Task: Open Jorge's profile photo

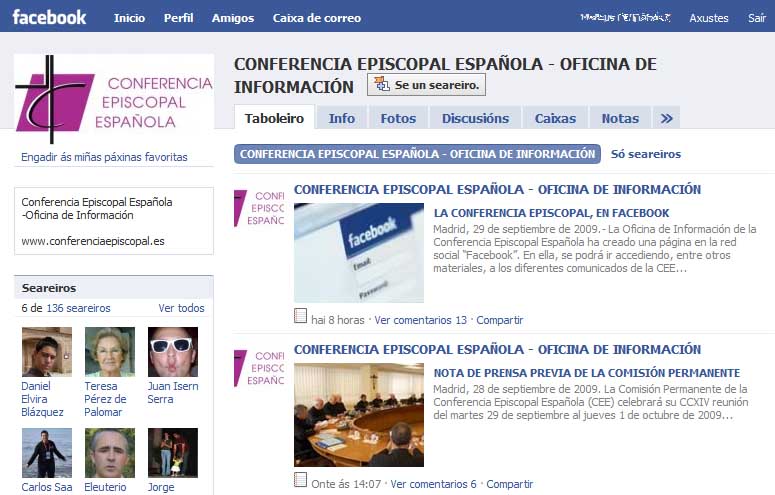Action: point(173,453)
